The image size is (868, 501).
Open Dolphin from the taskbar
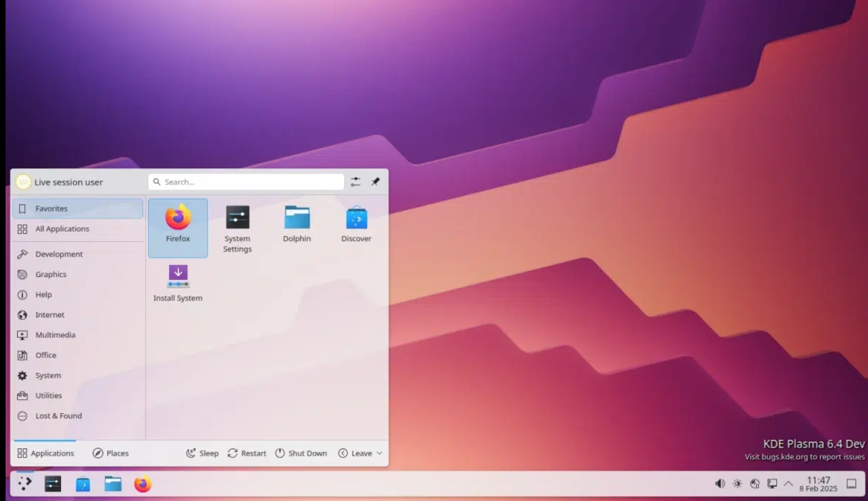coord(113,484)
